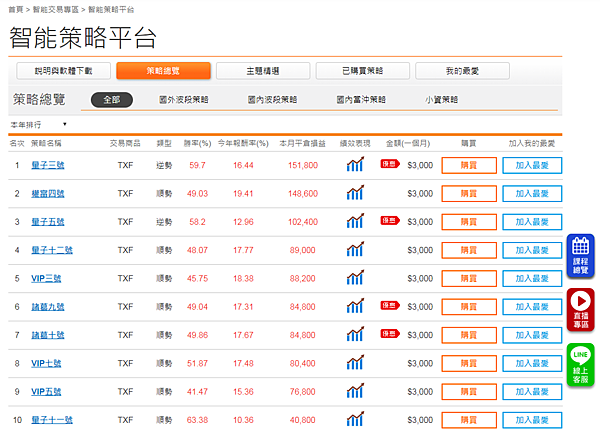Click 加入最愛 on the rank 2 row
600x434 pixels.
(532, 194)
